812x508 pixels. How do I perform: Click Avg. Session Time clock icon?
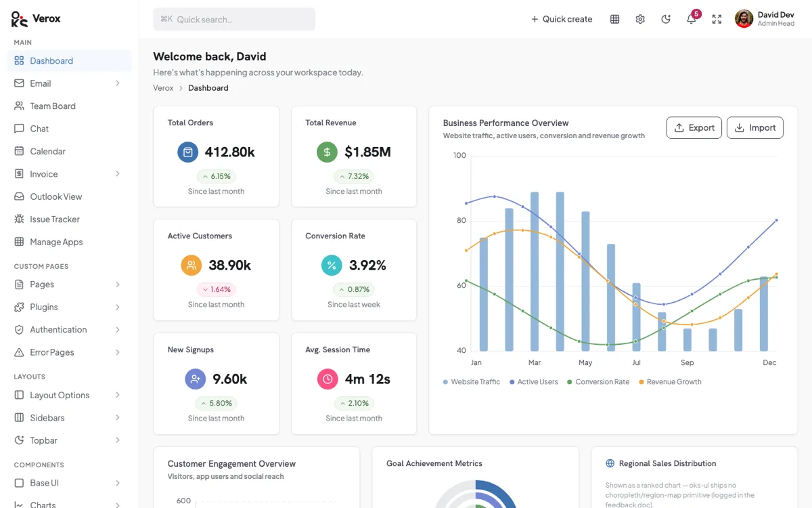click(328, 379)
